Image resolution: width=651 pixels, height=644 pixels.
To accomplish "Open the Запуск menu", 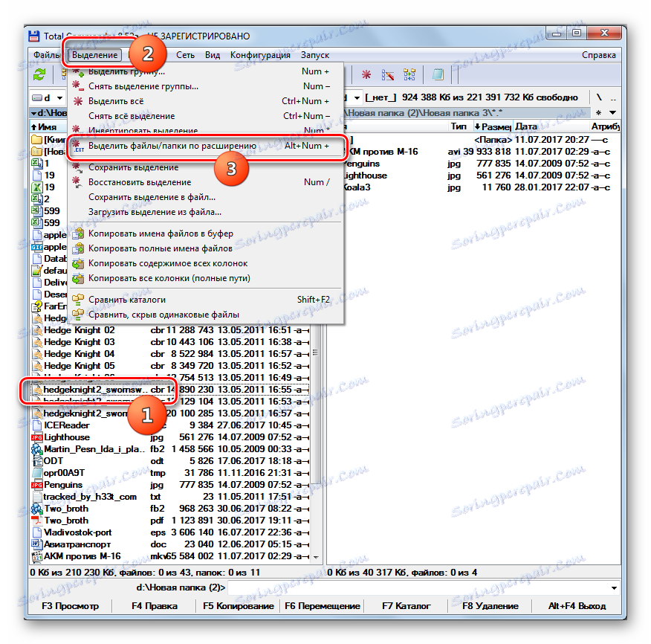I will 315,55.
